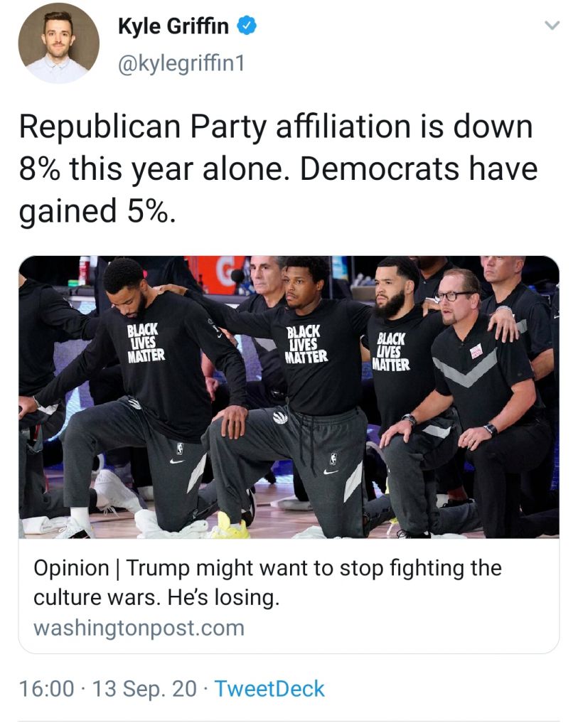Open the Kyle Griffin display name
This screenshot has width=578, height=728.
pyautogui.click(x=173, y=26)
